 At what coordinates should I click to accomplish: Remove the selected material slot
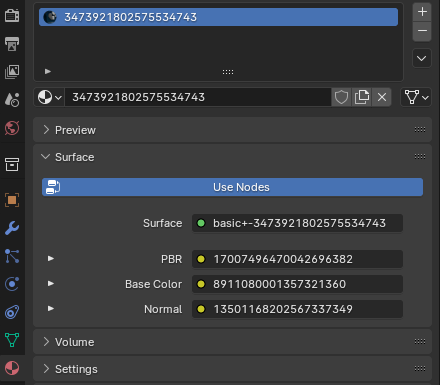[422, 31]
